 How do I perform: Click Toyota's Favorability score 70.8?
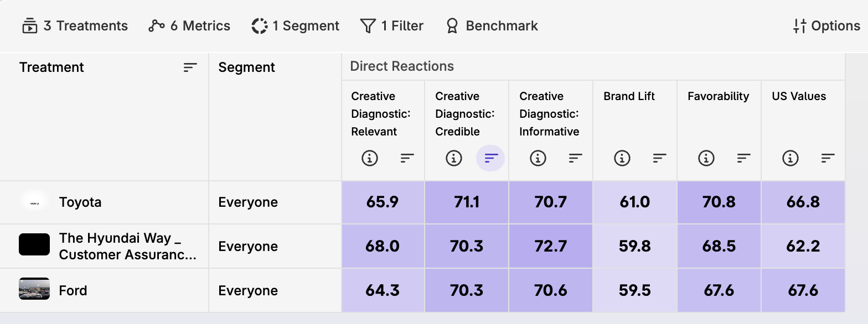(719, 202)
